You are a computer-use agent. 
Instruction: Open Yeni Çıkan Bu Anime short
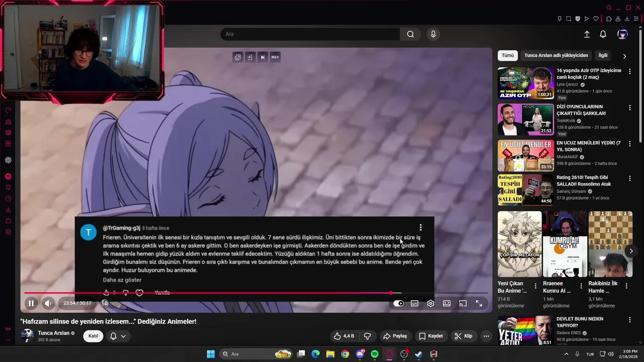(x=520, y=244)
